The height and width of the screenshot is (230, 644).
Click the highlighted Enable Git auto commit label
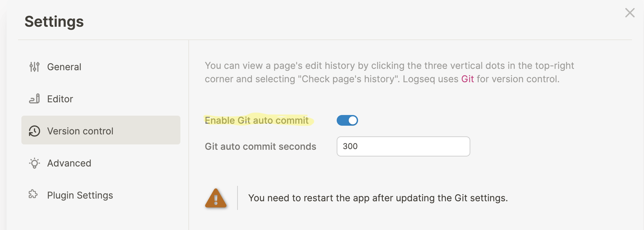coord(257,120)
